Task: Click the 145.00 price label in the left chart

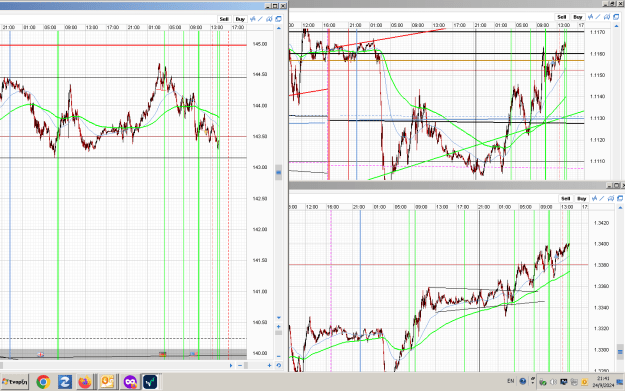Action: click(259, 44)
